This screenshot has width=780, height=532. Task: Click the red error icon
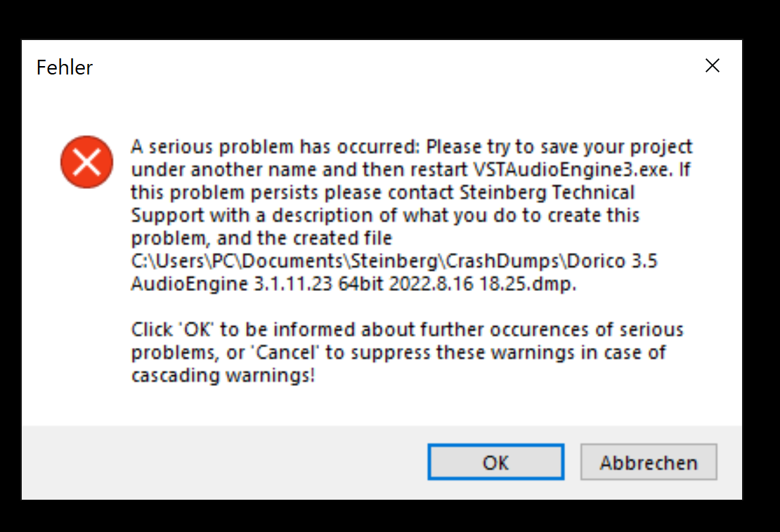(x=86, y=162)
